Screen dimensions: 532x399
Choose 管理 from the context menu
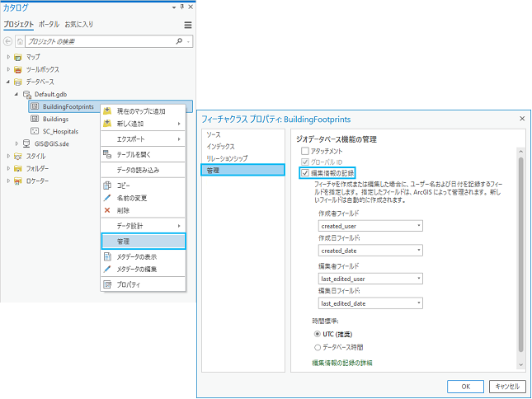143,242
